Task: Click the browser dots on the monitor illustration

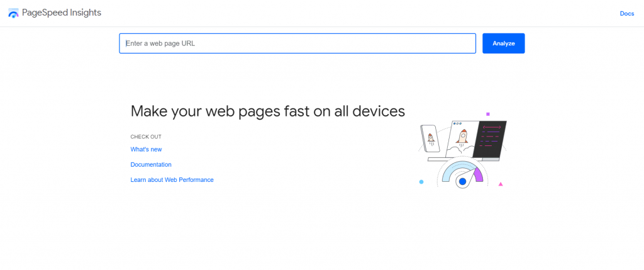Action: 457,123
